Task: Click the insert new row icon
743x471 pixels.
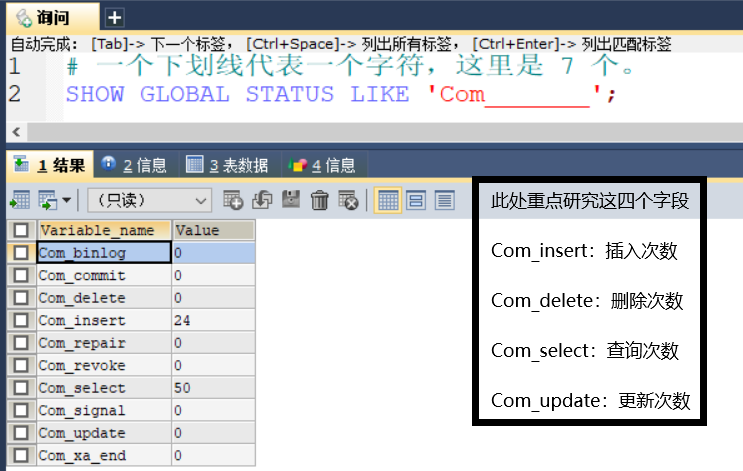Action: pyautogui.click(x=233, y=200)
